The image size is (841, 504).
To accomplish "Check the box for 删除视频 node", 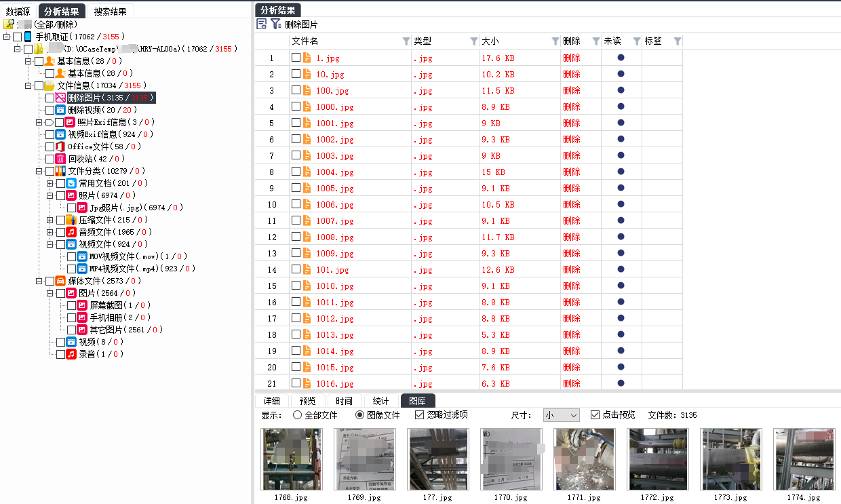I will (x=50, y=110).
